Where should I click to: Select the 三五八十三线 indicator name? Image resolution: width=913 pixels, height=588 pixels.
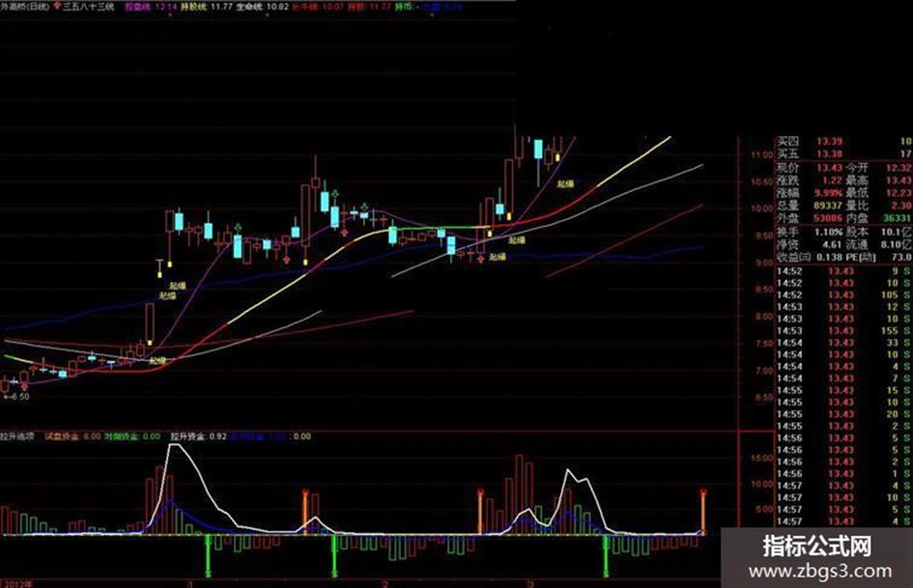pos(89,7)
